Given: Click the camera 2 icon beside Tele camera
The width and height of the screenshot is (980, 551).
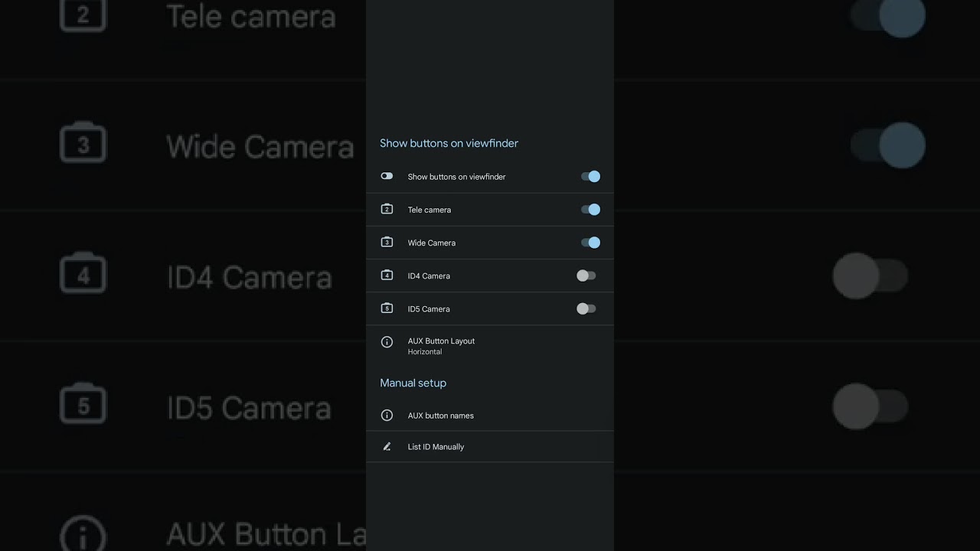Looking at the screenshot, I should coord(387,209).
